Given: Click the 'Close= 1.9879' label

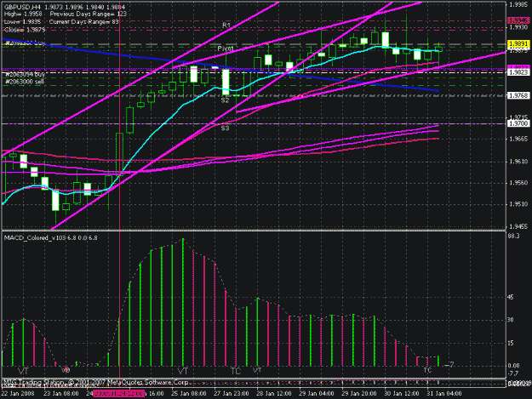Looking at the screenshot, I should 25,30.
